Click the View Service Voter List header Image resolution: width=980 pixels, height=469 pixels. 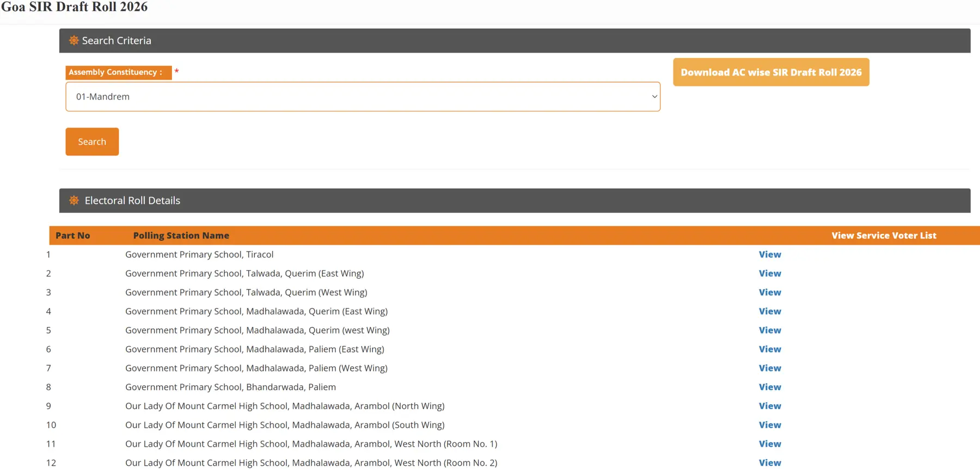(884, 236)
